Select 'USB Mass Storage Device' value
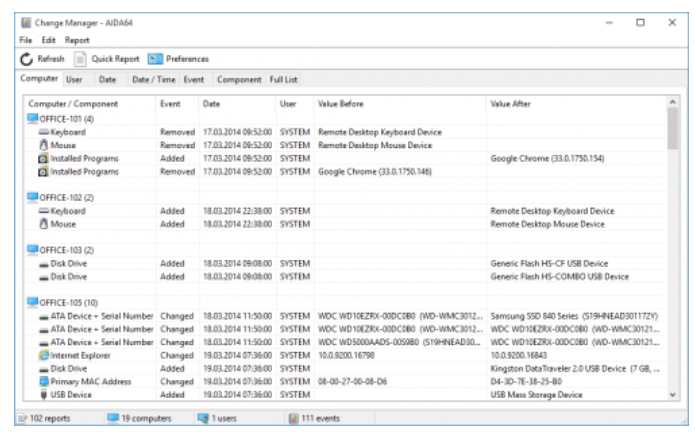The width and height of the screenshot is (695, 432). point(536,395)
